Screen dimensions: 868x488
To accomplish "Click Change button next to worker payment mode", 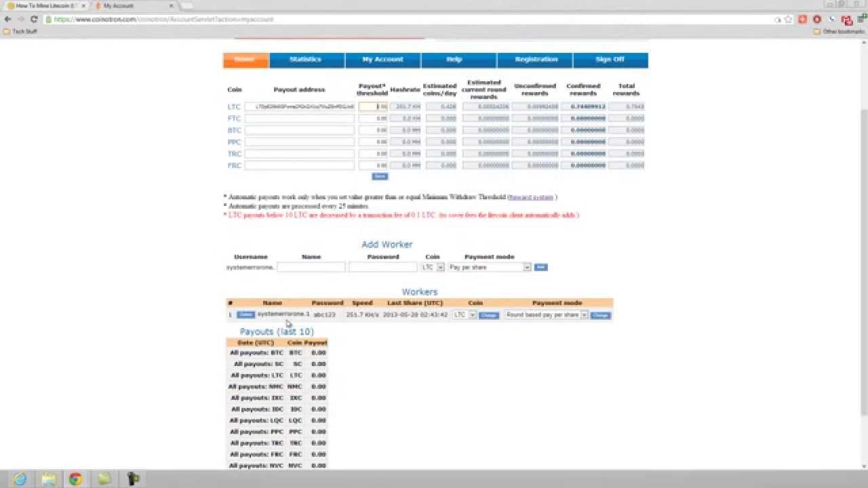I will pos(600,315).
